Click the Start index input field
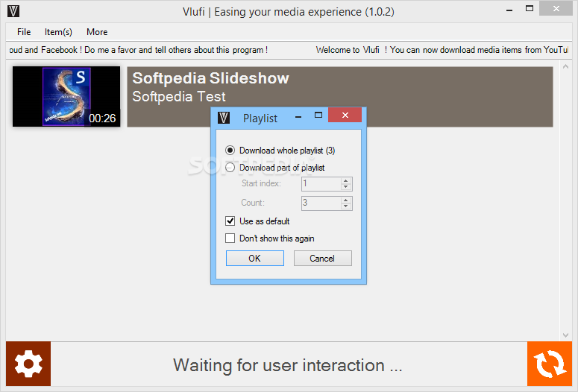The image size is (578, 392). coord(321,184)
